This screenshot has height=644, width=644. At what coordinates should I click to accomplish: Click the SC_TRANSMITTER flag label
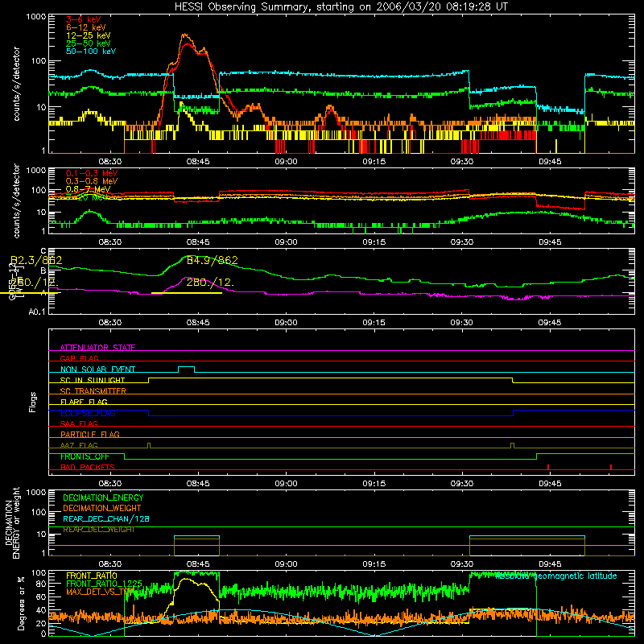[93, 391]
